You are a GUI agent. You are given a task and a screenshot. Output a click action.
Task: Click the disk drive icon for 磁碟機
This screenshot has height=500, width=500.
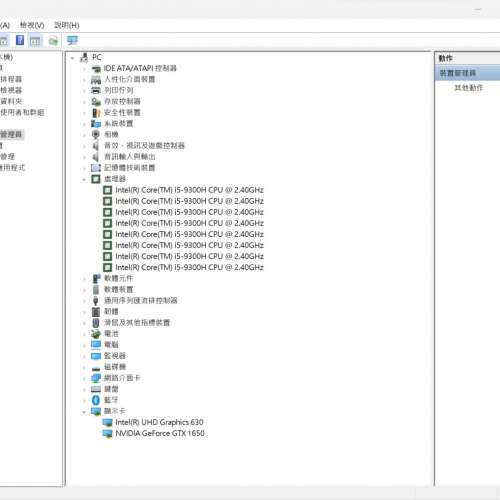96,367
